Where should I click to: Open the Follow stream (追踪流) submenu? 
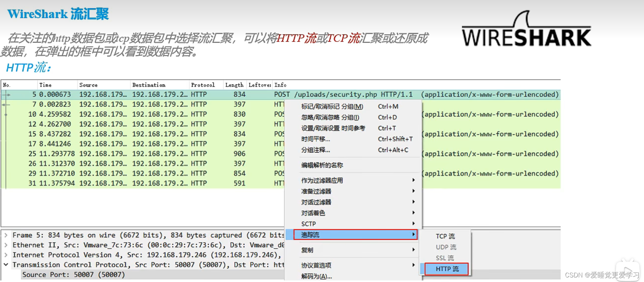pos(356,235)
